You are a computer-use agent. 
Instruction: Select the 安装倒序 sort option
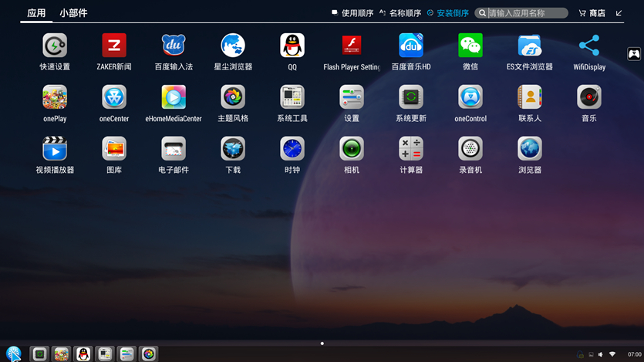[x=448, y=13]
